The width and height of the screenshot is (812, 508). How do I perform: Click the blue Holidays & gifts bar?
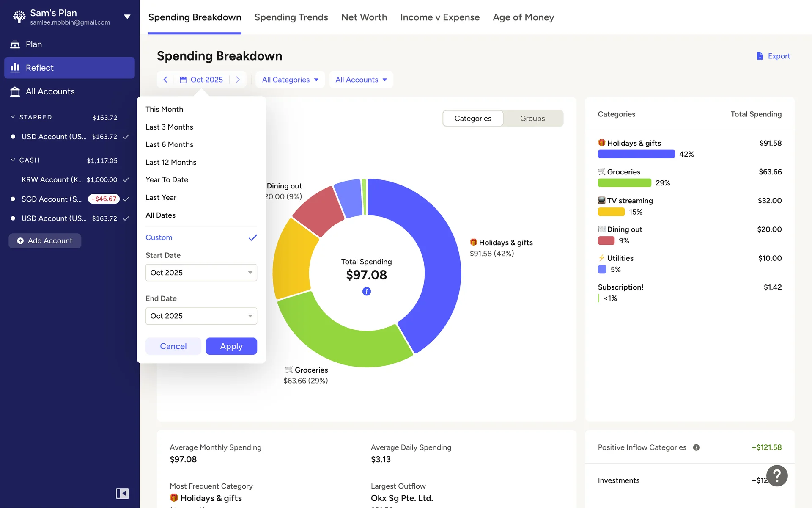pyautogui.click(x=636, y=154)
